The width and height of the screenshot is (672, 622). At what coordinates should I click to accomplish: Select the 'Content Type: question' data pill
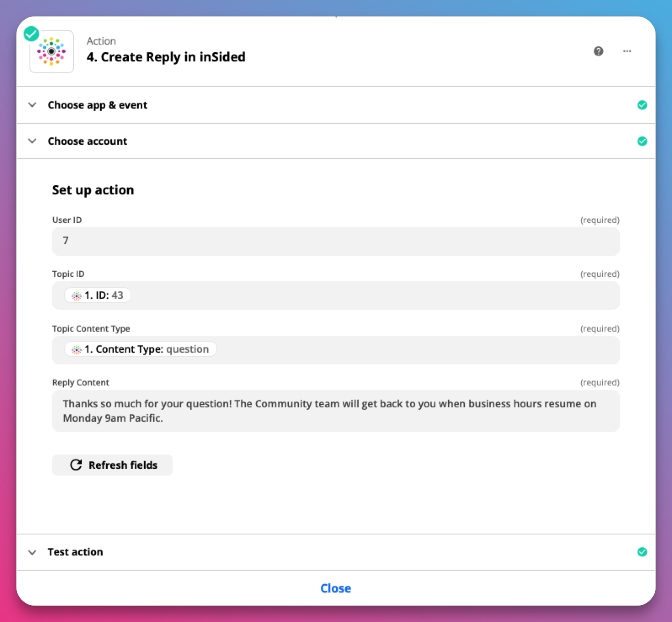pyautogui.click(x=140, y=349)
